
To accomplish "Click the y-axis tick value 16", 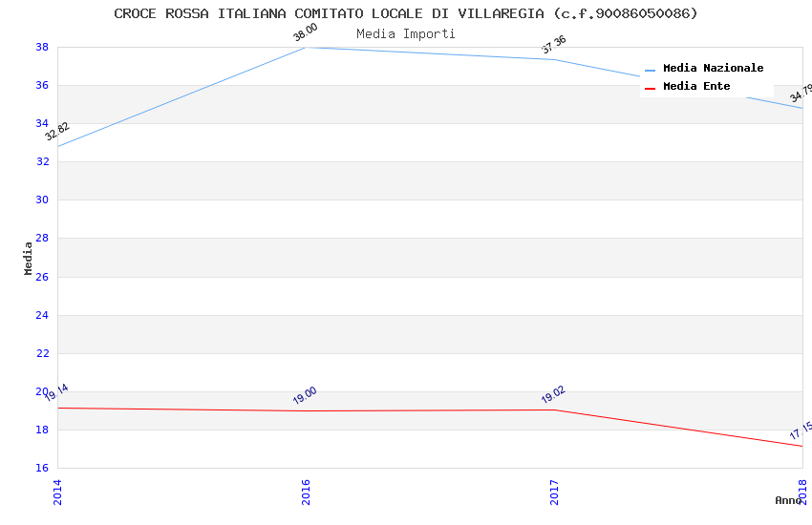I will (x=42, y=468).
